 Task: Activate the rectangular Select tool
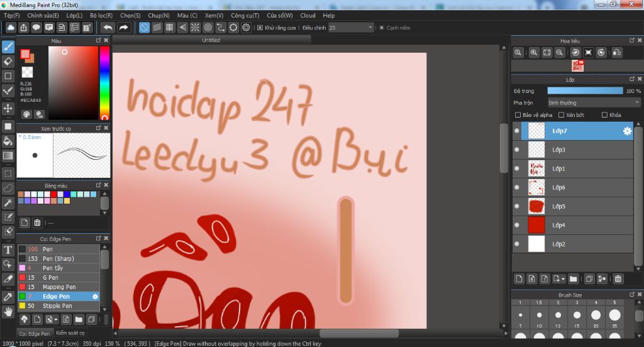(8, 173)
